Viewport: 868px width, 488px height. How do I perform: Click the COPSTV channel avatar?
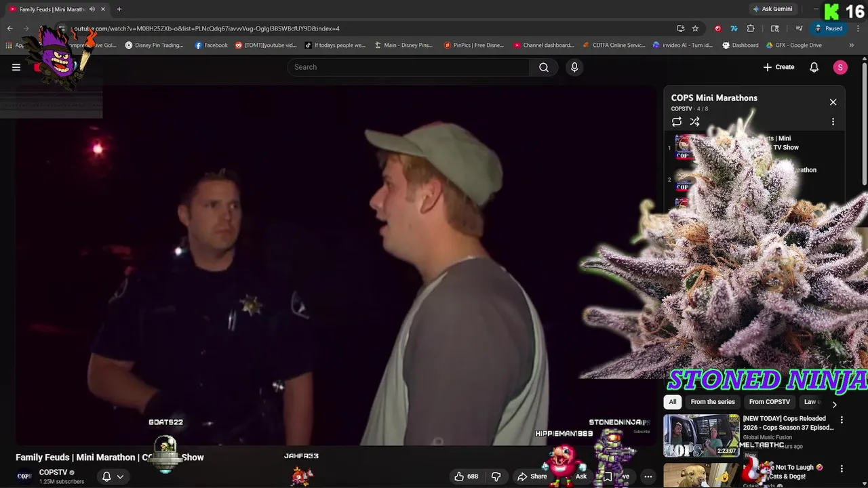[x=24, y=476]
